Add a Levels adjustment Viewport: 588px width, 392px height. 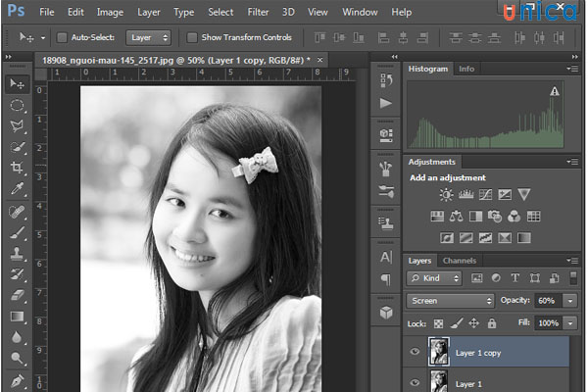465,194
